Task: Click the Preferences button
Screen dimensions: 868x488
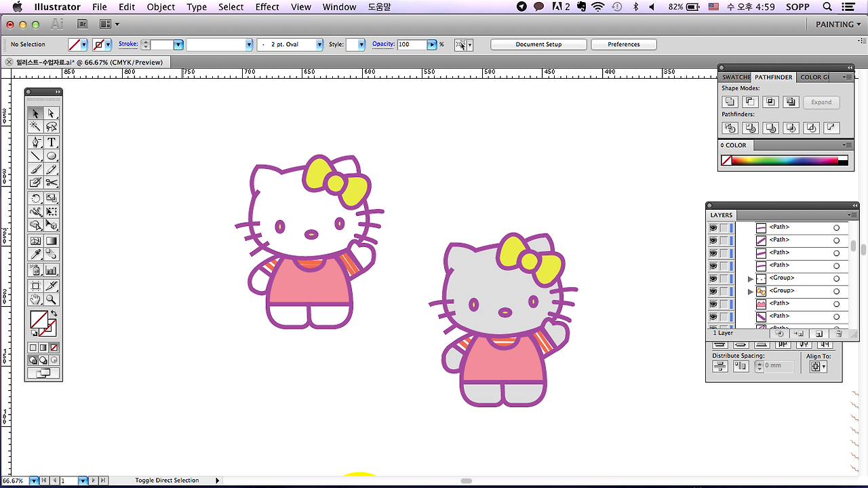Action: (624, 44)
